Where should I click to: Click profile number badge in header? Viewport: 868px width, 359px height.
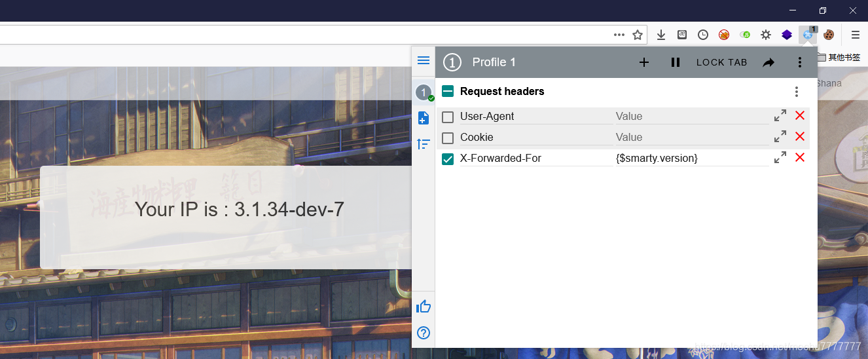point(452,62)
